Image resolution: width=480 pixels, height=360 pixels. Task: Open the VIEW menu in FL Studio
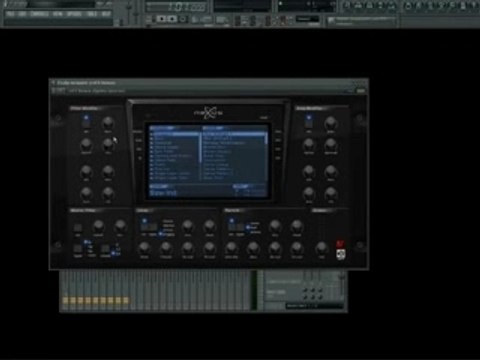click(x=57, y=14)
